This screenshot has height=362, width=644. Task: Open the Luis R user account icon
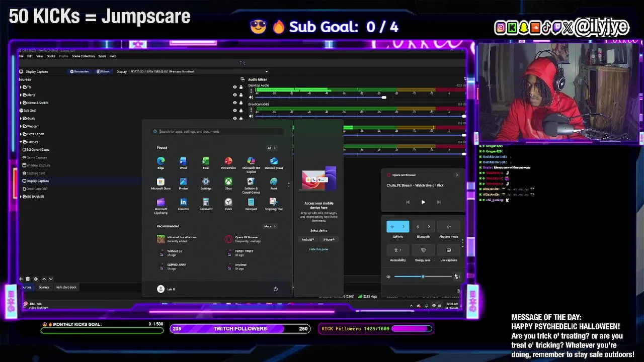tap(160, 289)
